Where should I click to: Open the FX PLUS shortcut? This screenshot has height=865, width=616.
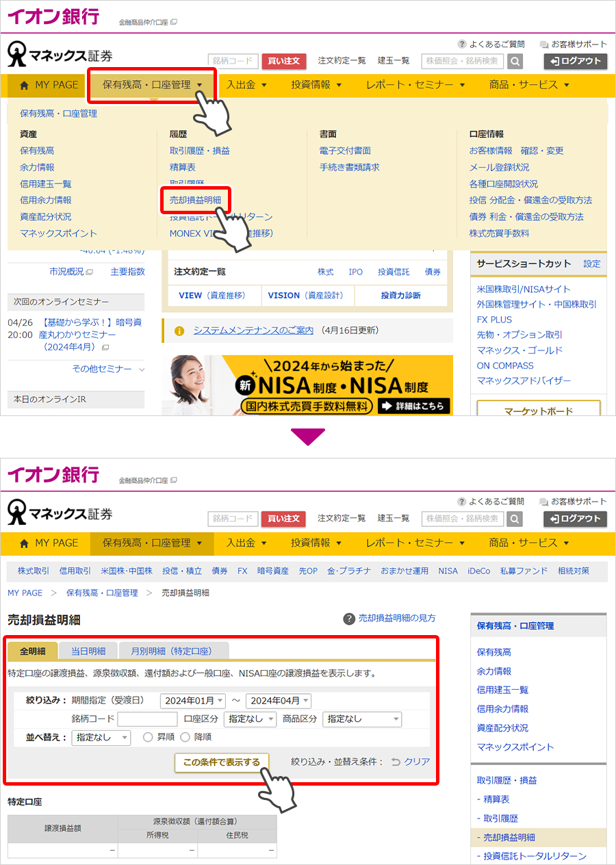494,320
